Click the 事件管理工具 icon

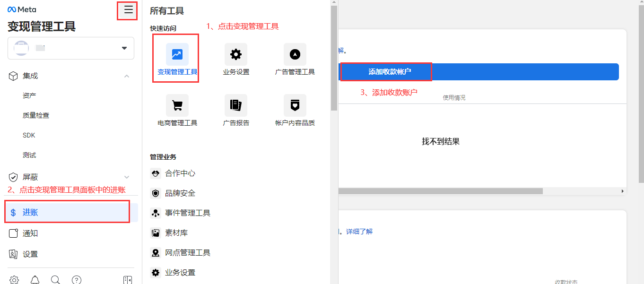coord(156,213)
